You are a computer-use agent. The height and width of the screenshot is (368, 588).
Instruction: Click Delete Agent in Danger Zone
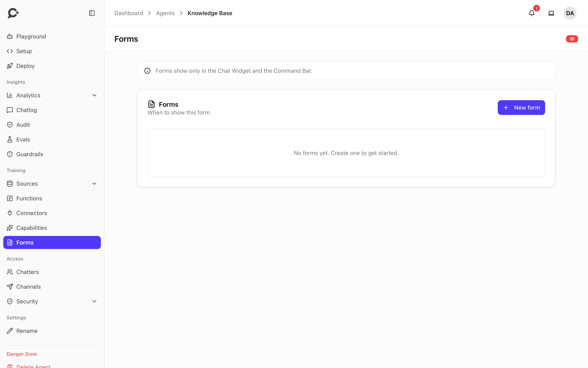[52, 366]
